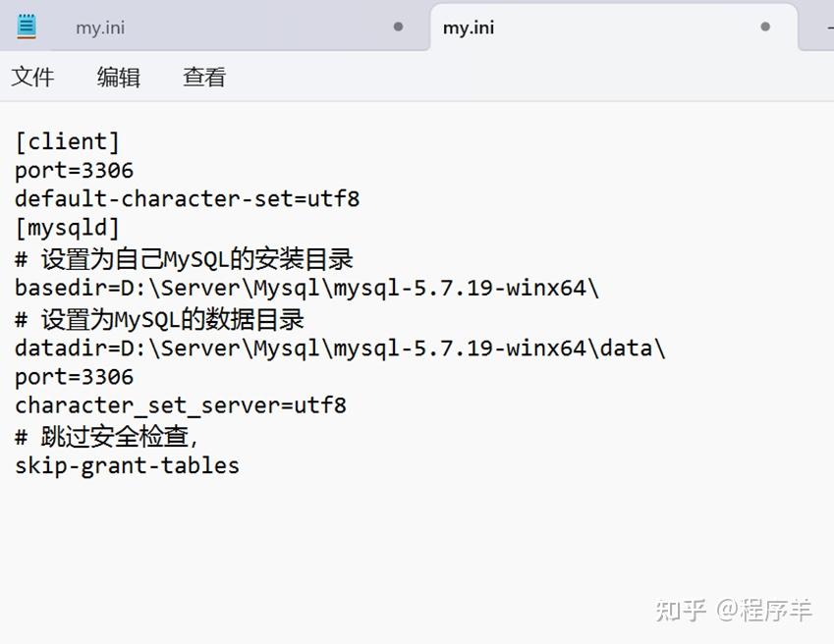
Task: Click unsaved dot on active my.ini tab
Action: 765,27
